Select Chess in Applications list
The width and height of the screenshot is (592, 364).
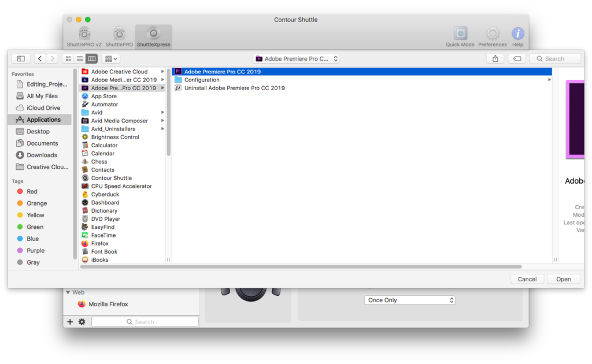coord(123,161)
